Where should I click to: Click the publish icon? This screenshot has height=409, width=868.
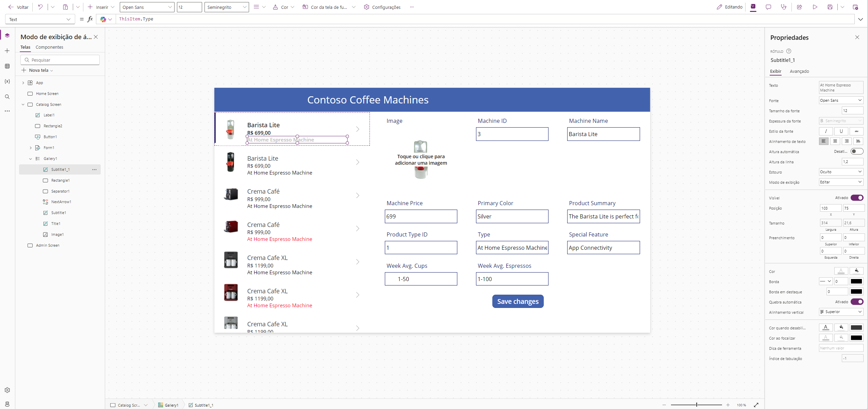[856, 7]
